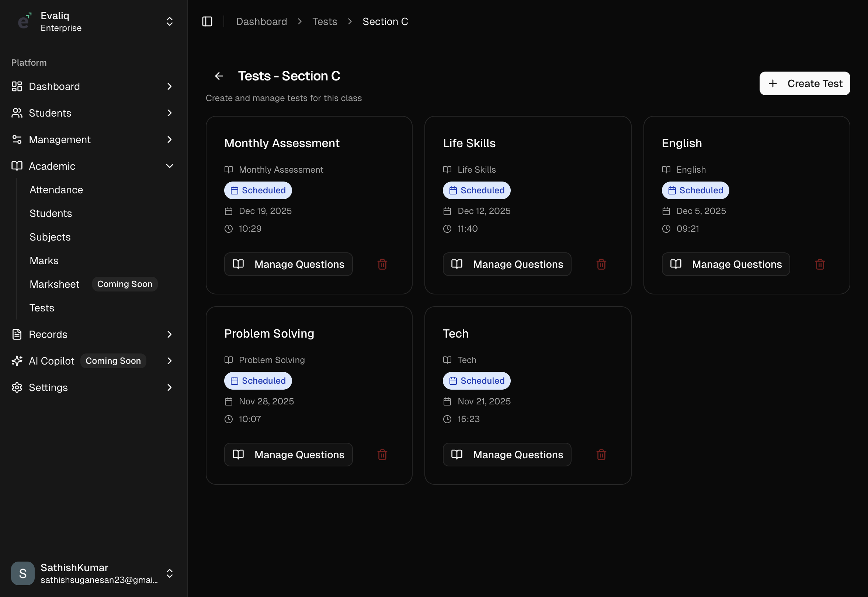Screen dimensions: 868x597
Task: Click the Academic book icon in sidebar
Action: coord(17,166)
